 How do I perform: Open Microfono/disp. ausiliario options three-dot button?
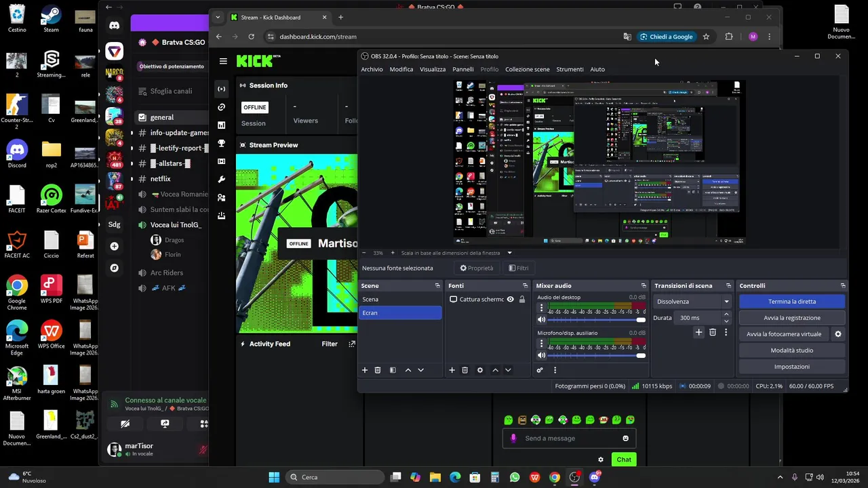pos(541,344)
